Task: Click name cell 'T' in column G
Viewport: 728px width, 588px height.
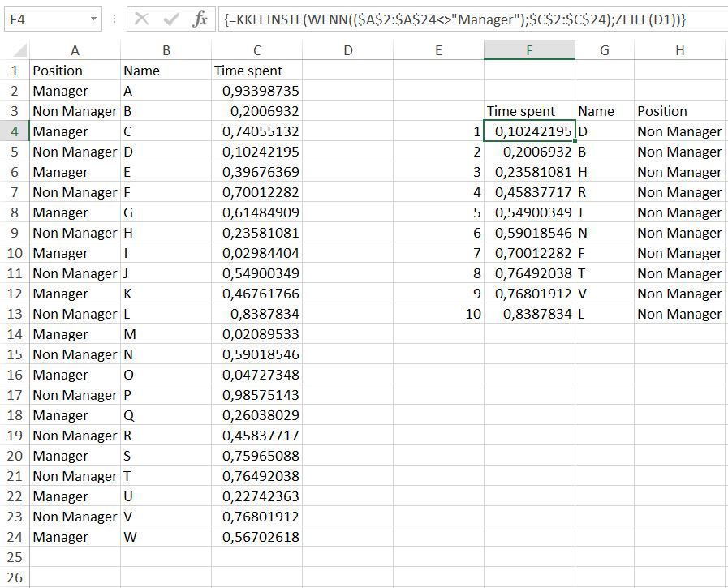Action: click(x=605, y=273)
